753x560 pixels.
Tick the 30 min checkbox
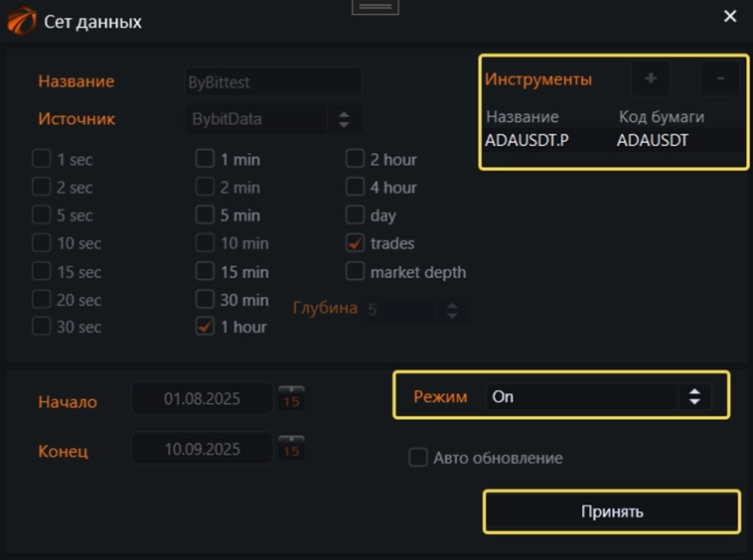205,299
